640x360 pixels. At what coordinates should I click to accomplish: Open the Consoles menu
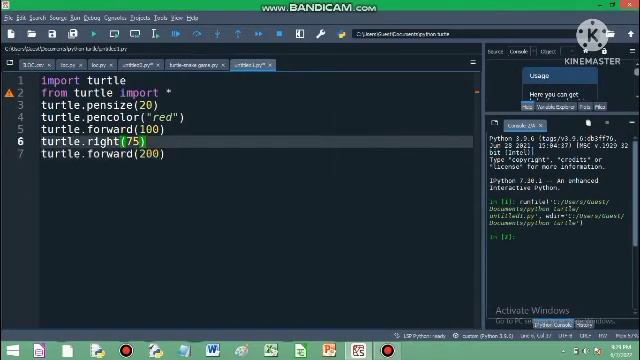pyautogui.click(x=115, y=18)
